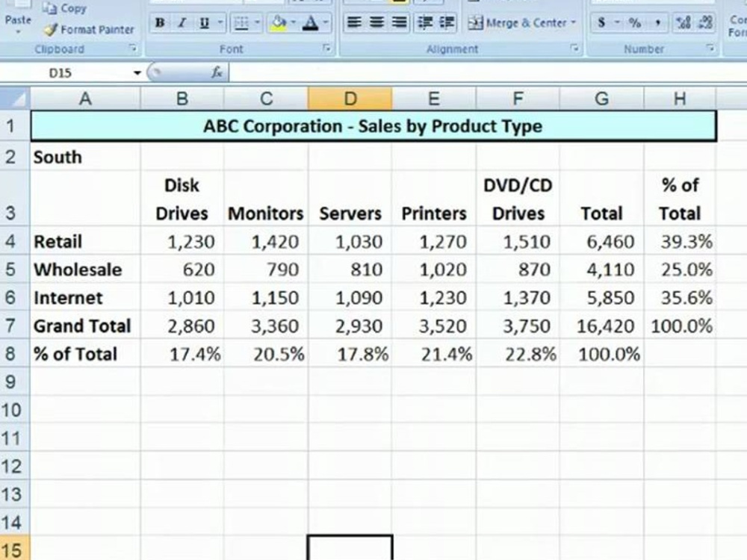Open the Underline style dropdown arrow
Viewport: 747px width, 560px height.
tap(220, 22)
